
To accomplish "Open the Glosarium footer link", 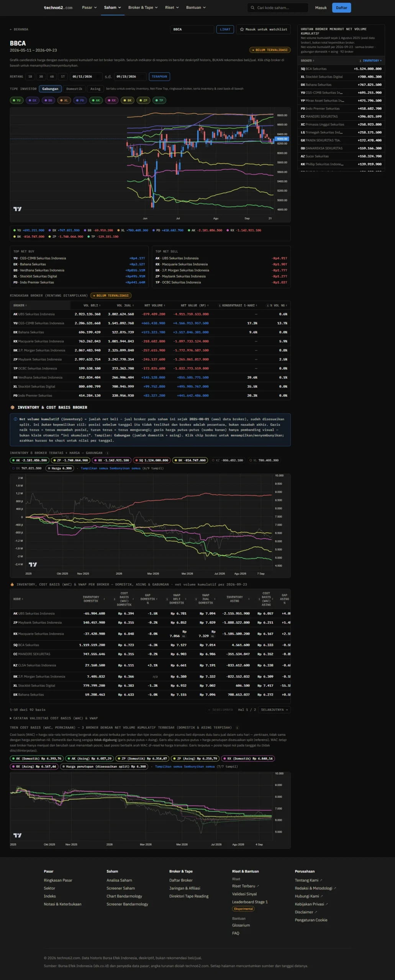I will point(241,925).
